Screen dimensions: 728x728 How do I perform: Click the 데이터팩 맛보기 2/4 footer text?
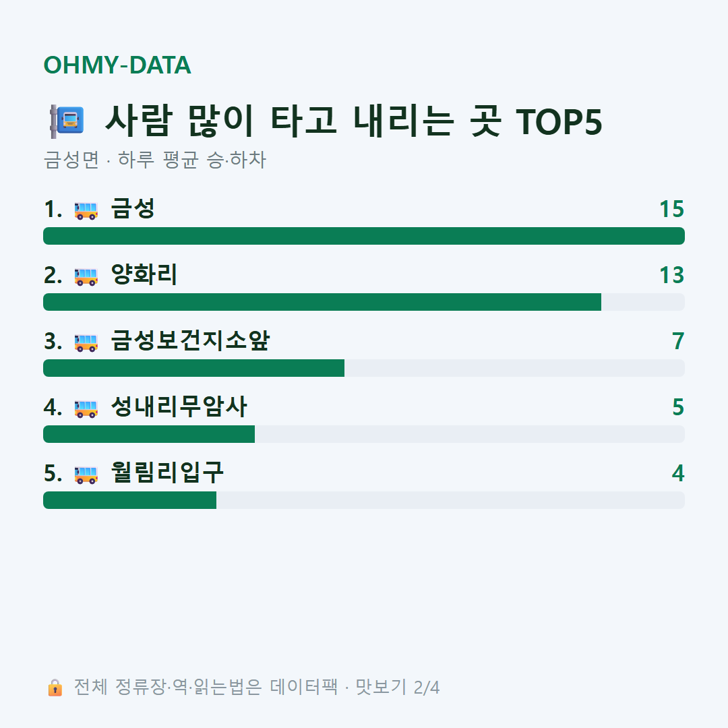[x=355, y=687]
